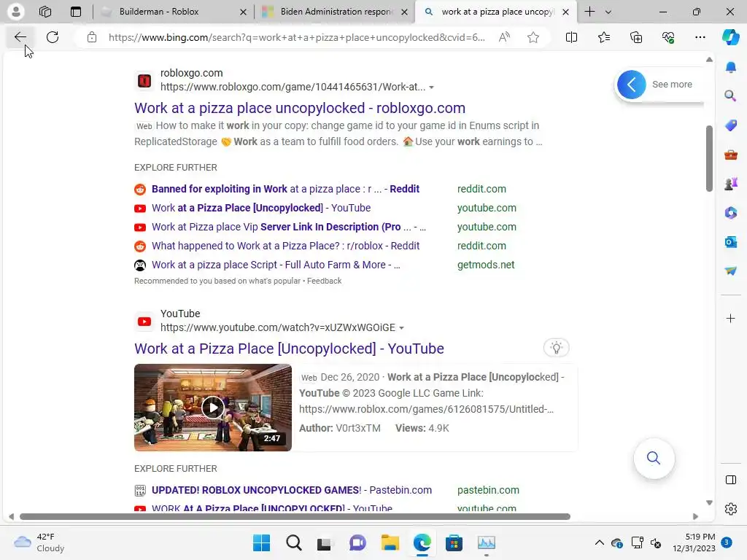Viewport: 747px width, 560px height.
Task: Click the vertical page scrollbar thumb
Action: 709,158
